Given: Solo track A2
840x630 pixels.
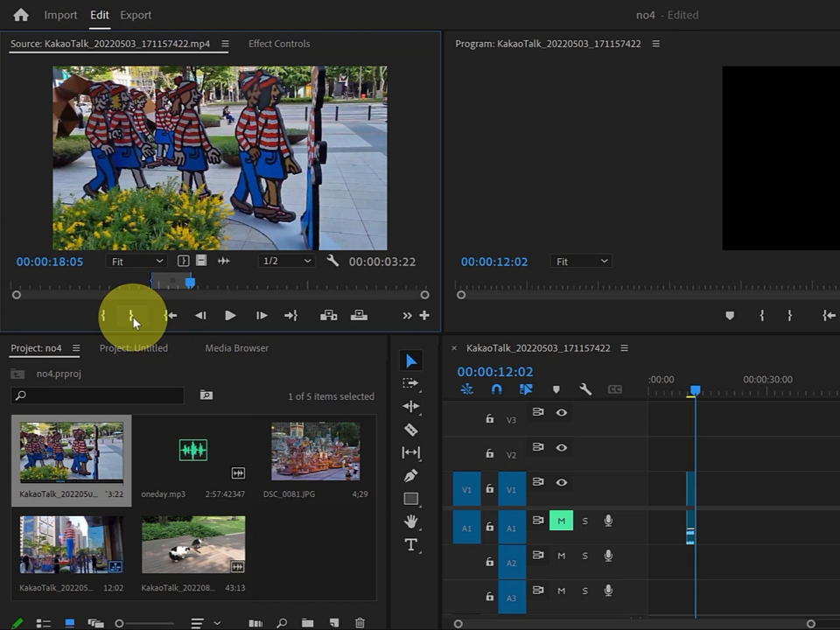Looking at the screenshot, I should click(x=585, y=556).
